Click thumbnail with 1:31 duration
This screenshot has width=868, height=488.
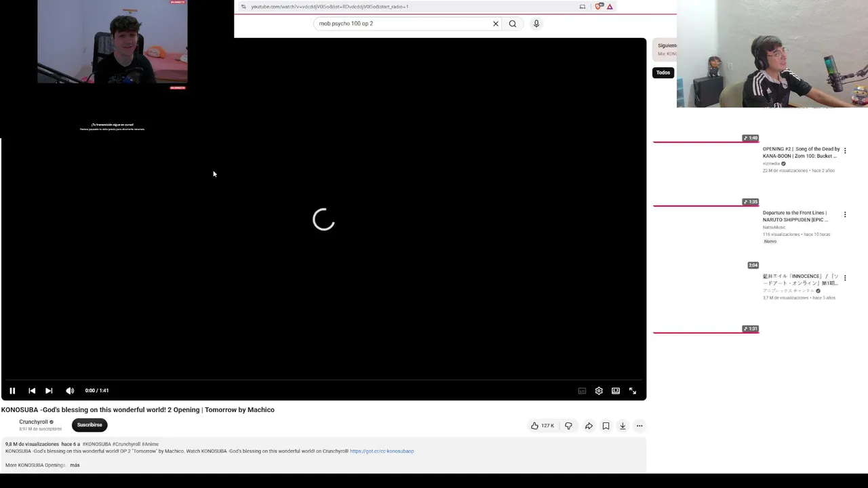pyautogui.click(x=706, y=305)
